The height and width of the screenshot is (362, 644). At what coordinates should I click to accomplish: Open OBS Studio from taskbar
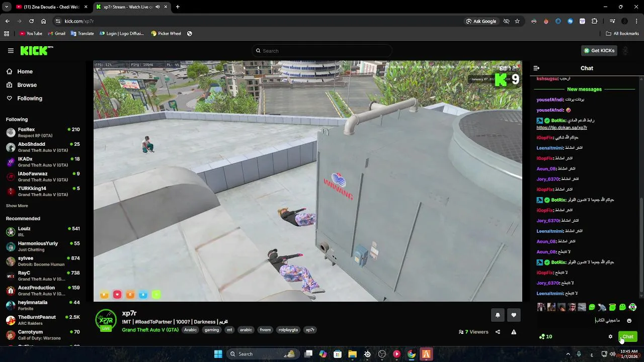click(382, 354)
